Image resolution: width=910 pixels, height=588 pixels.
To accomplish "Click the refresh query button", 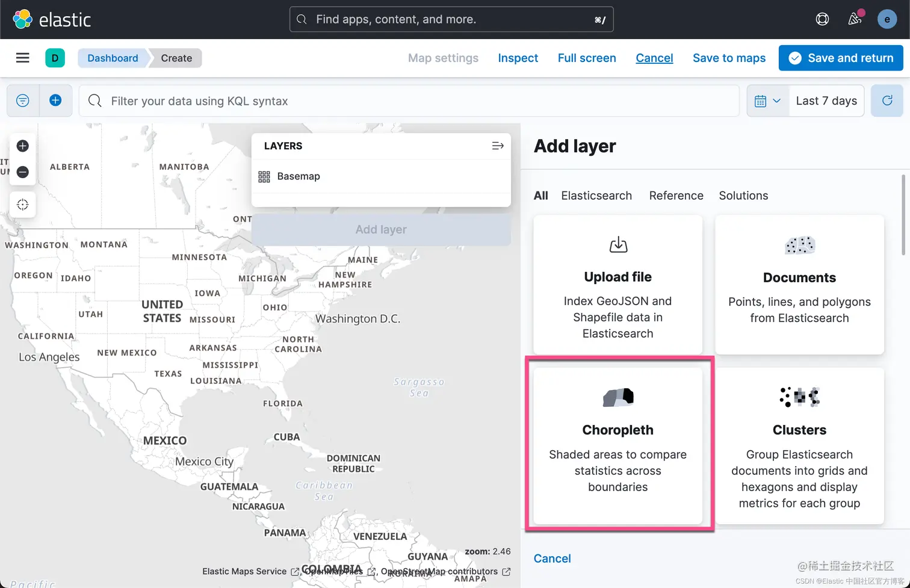I will [887, 101].
